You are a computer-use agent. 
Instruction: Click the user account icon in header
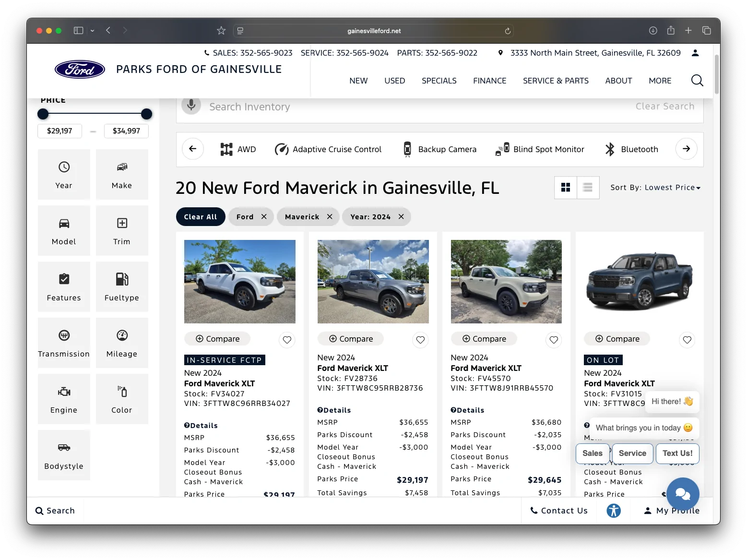(x=695, y=53)
